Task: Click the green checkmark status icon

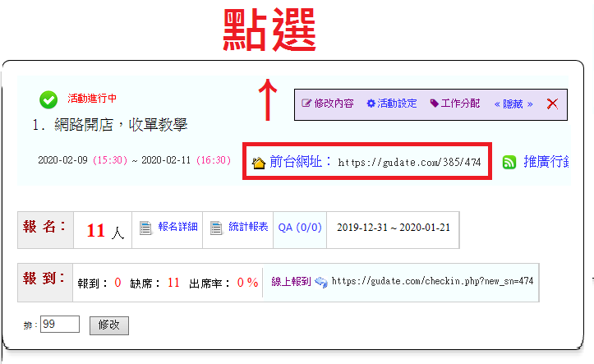Action: point(48,99)
